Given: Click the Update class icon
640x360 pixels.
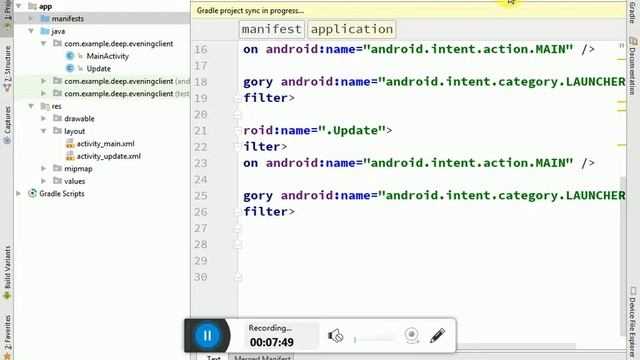Looking at the screenshot, I should 70,68.
